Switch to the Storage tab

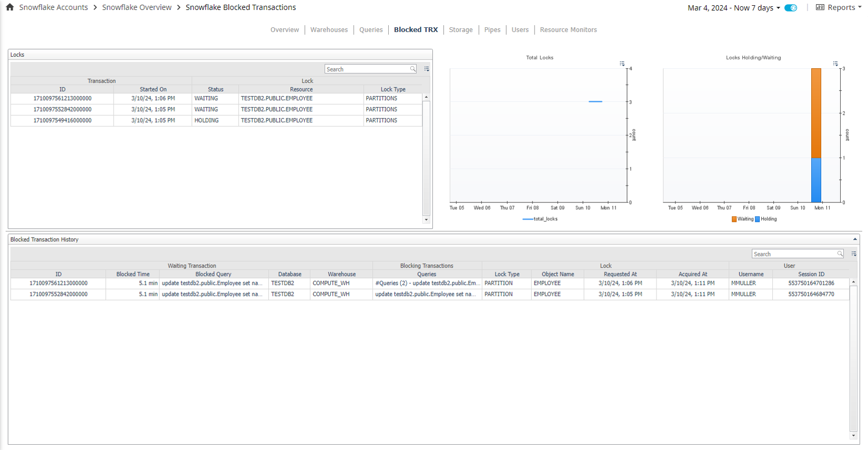tap(461, 30)
